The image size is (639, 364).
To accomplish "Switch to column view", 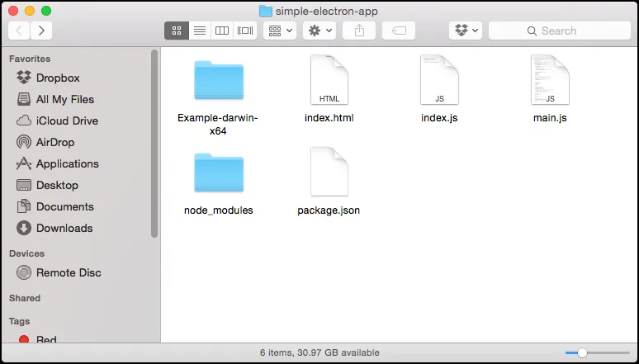I will 222,31.
